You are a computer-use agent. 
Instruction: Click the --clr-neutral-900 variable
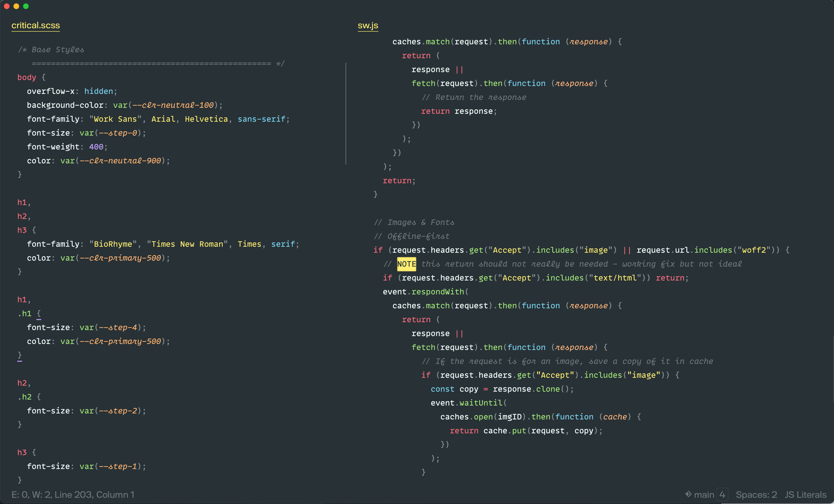pyautogui.click(x=120, y=160)
